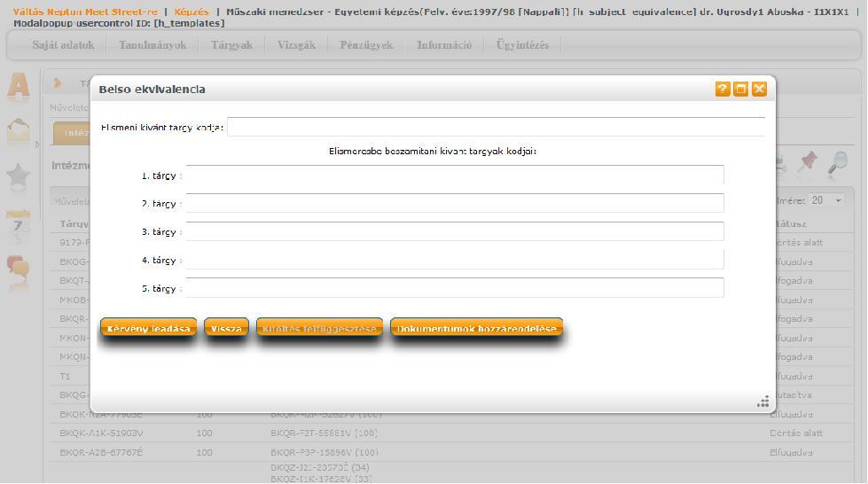Open the Vizsgák menu
The image size is (868, 484).
tap(296, 45)
